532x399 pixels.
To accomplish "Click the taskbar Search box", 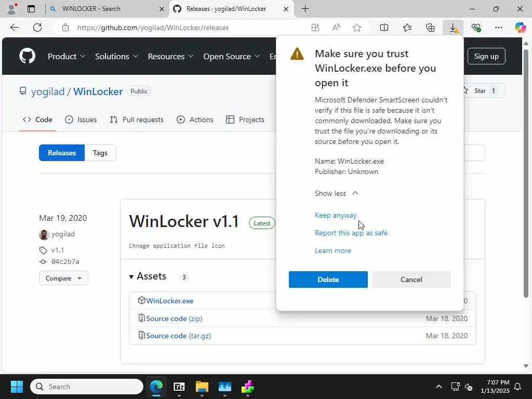I will coord(87,387).
